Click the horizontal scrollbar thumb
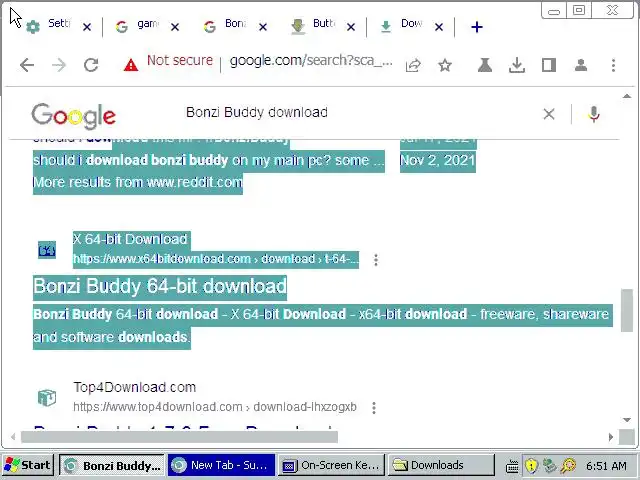This screenshot has width=640, height=480. click(179, 437)
